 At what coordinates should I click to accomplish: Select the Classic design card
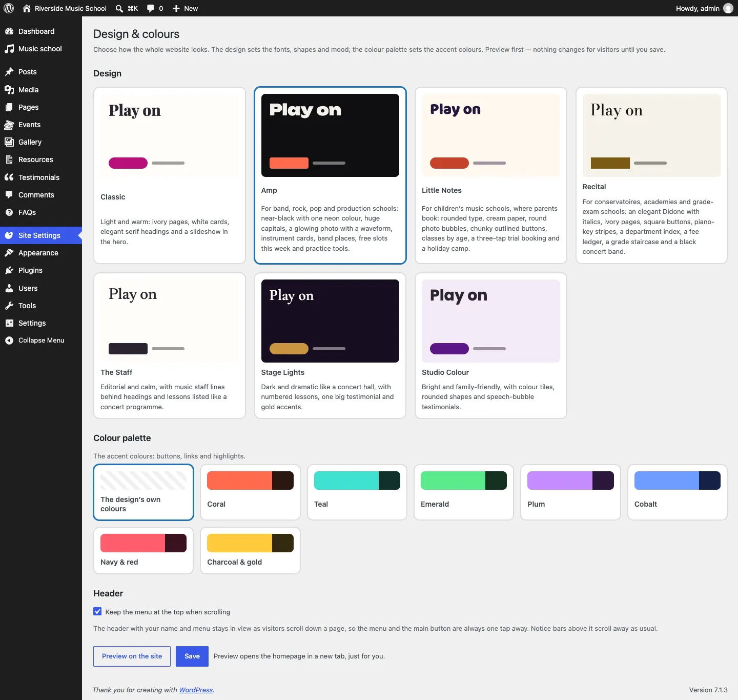tap(170, 175)
